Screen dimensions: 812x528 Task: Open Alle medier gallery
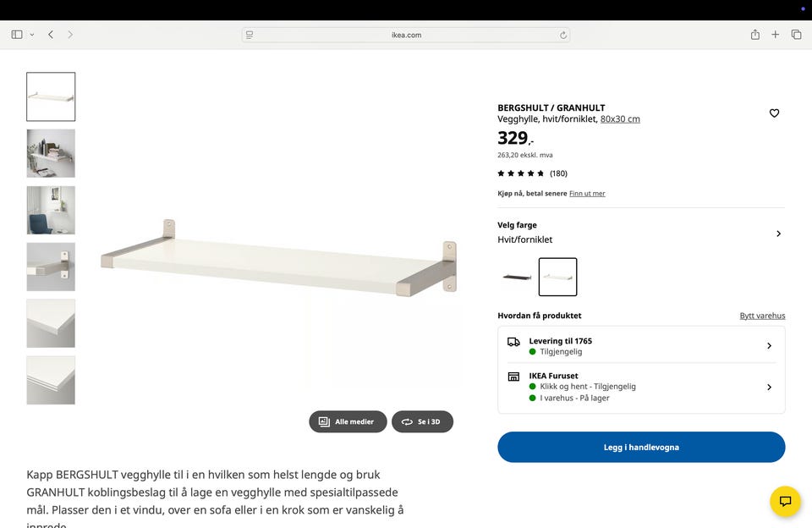[x=347, y=421]
